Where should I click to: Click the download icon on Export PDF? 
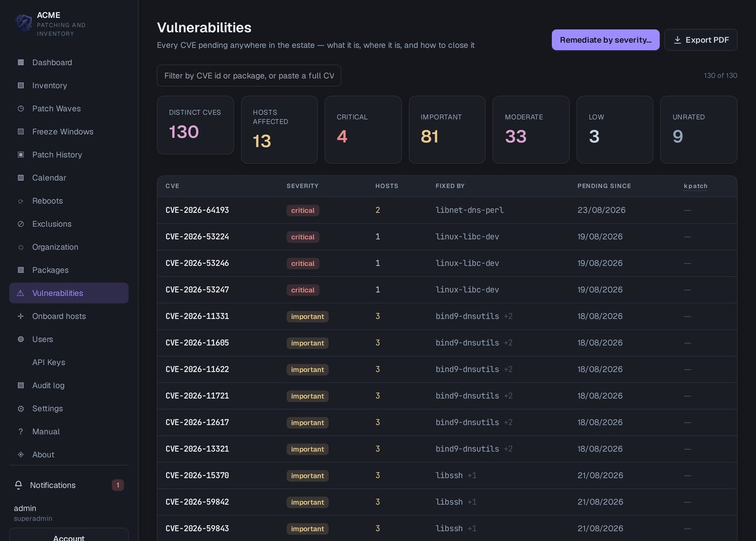(678, 40)
